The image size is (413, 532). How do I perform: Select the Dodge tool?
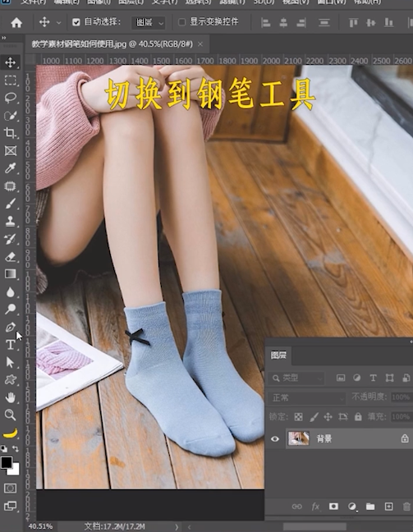[x=10, y=309]
